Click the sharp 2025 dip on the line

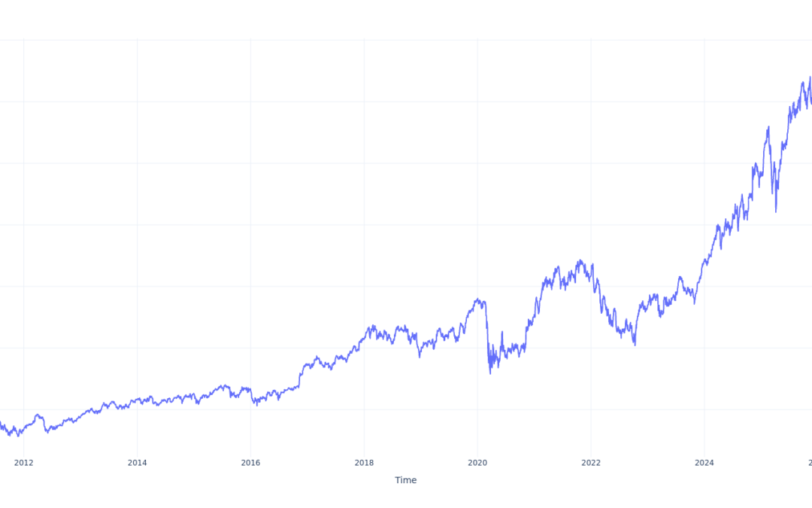click(x=776, y=211)
